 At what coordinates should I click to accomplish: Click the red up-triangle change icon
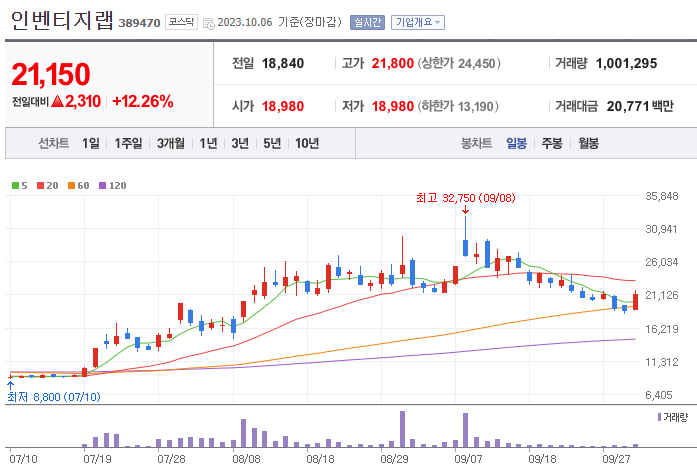[x=58, y=102]
